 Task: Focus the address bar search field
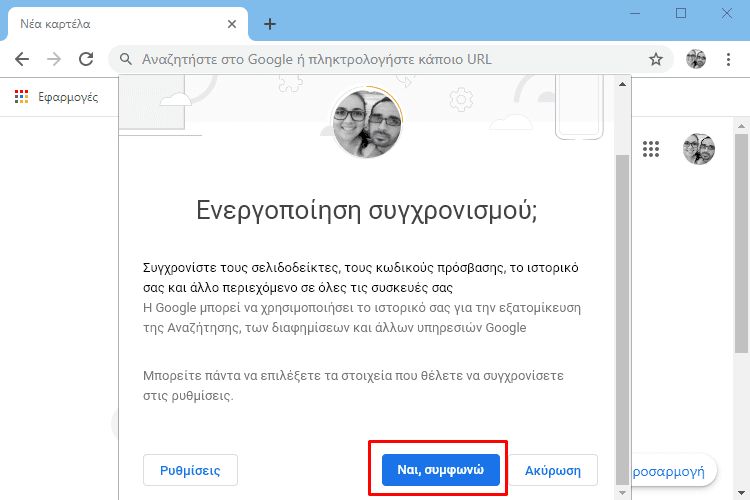click(391, 59)
